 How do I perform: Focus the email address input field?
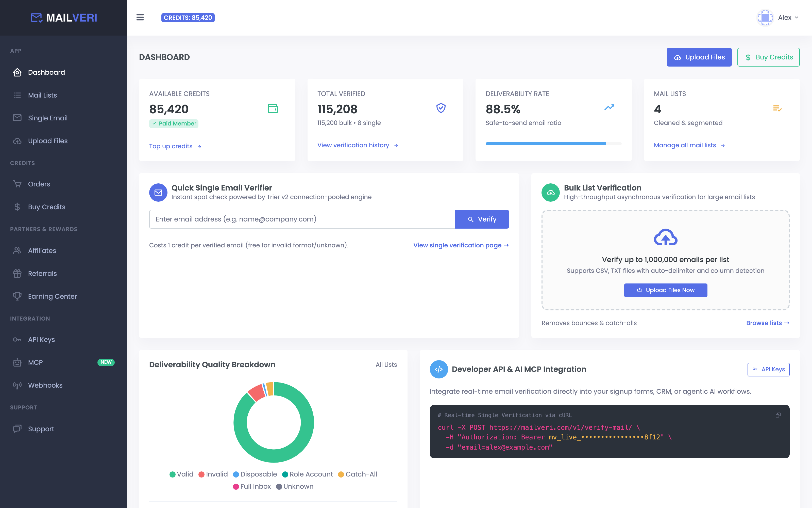pyautogui.click(x=302, y=219)
